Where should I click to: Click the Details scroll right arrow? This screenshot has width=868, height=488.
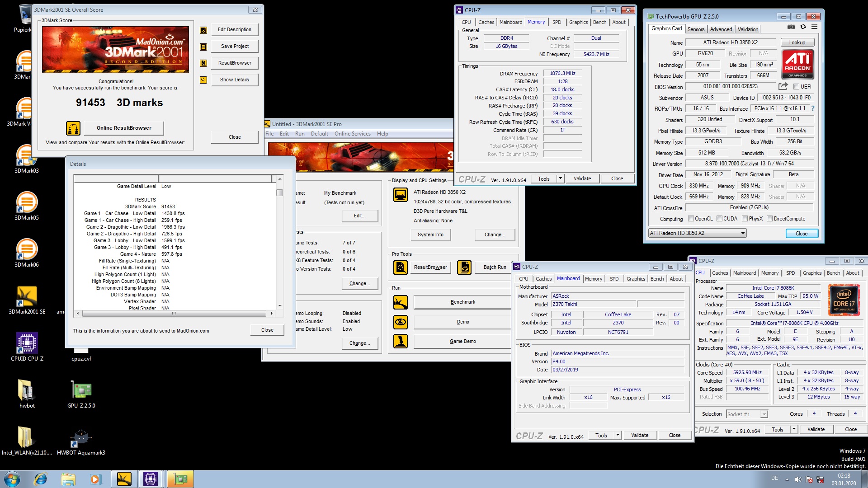272,313
